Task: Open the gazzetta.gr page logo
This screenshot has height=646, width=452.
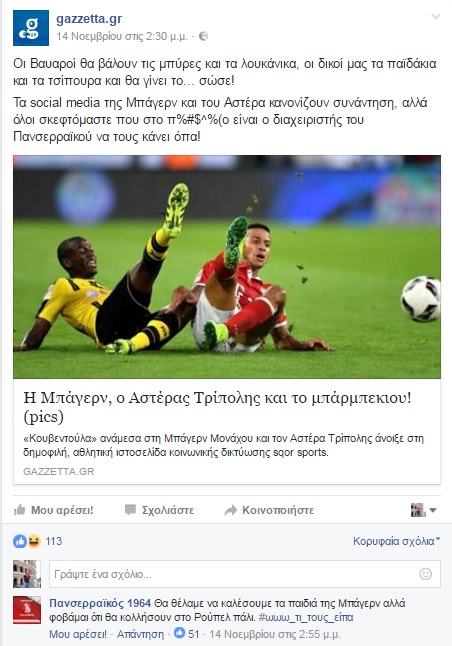Action: point(31,28)
